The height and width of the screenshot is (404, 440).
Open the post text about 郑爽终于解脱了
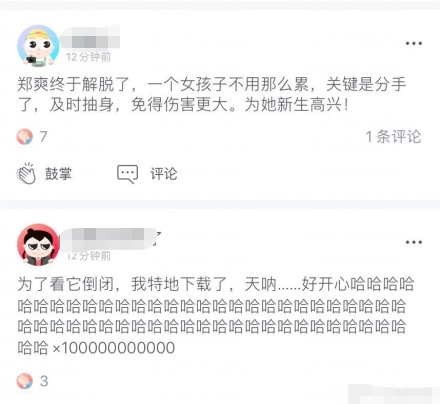click(x=212, y=94)
